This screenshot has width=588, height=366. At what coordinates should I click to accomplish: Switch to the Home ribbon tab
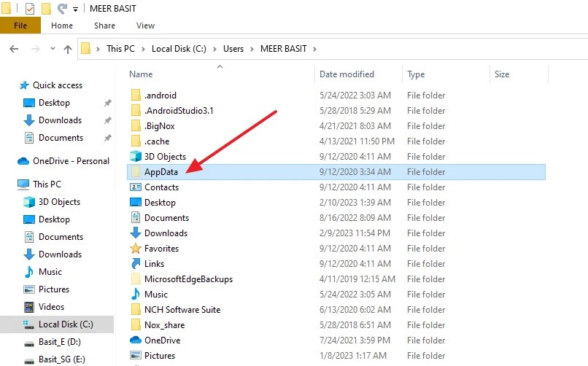coord(62,26)
